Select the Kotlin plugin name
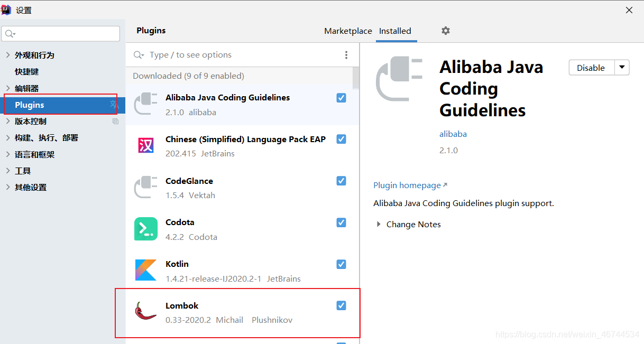Viewport: 644px width, 344px height. 177,264
